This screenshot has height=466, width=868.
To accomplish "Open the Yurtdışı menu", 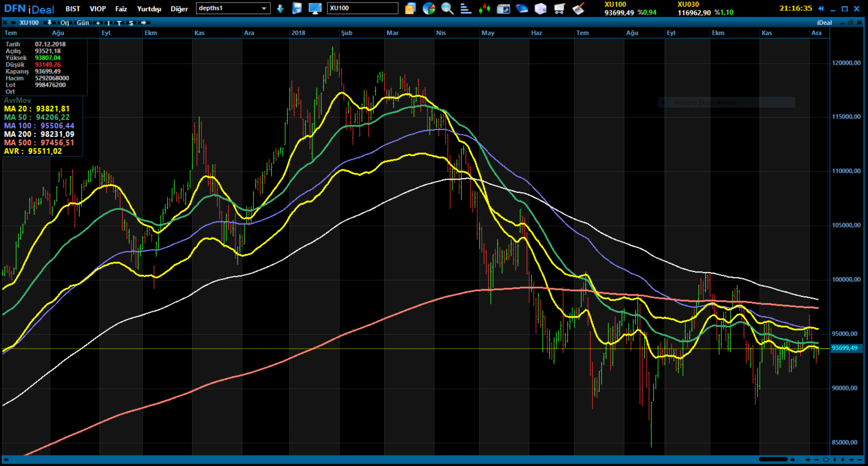I will pos(149,9).
